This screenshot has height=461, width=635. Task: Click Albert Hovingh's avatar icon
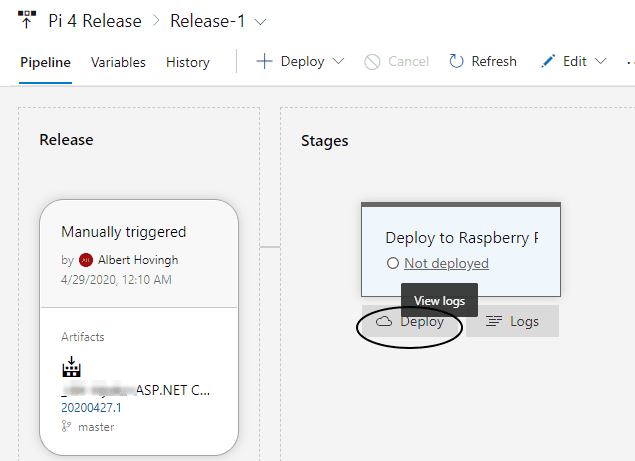86,260
